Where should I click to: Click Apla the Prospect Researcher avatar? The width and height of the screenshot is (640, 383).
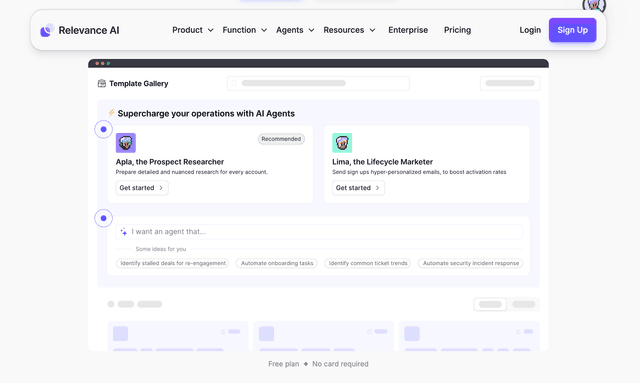pyautogui.click(x=126, y=143)
